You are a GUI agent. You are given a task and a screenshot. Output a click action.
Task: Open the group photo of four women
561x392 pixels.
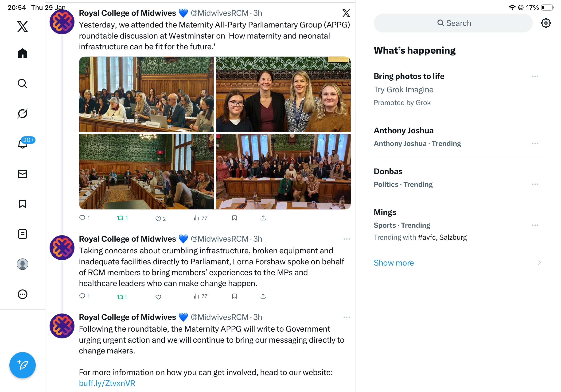click(x=283, y=94)
